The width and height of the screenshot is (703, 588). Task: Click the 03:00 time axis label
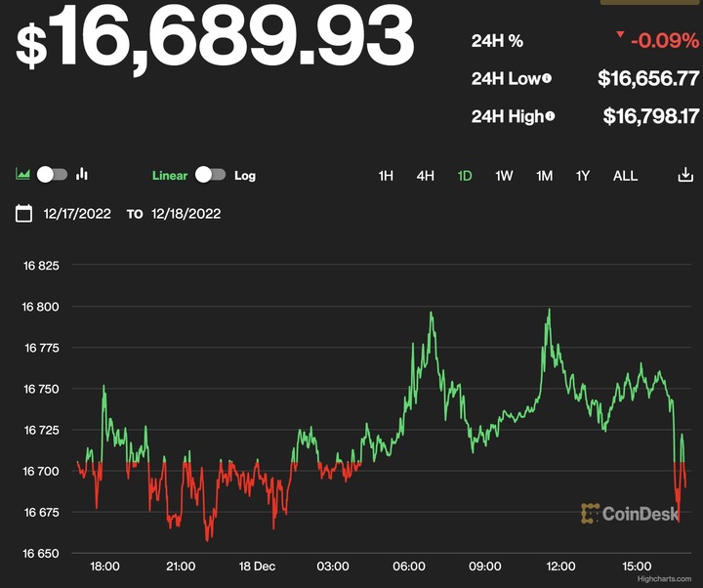[x=333, y=567]
